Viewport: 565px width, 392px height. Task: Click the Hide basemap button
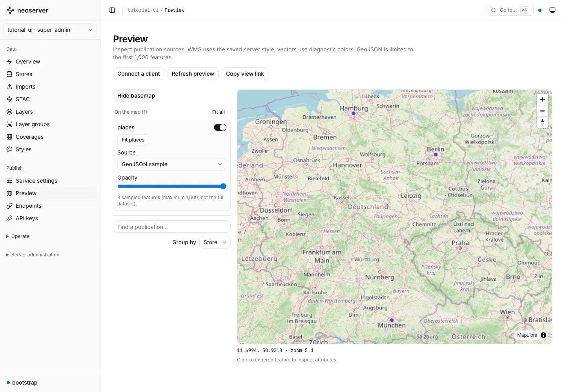136,96
